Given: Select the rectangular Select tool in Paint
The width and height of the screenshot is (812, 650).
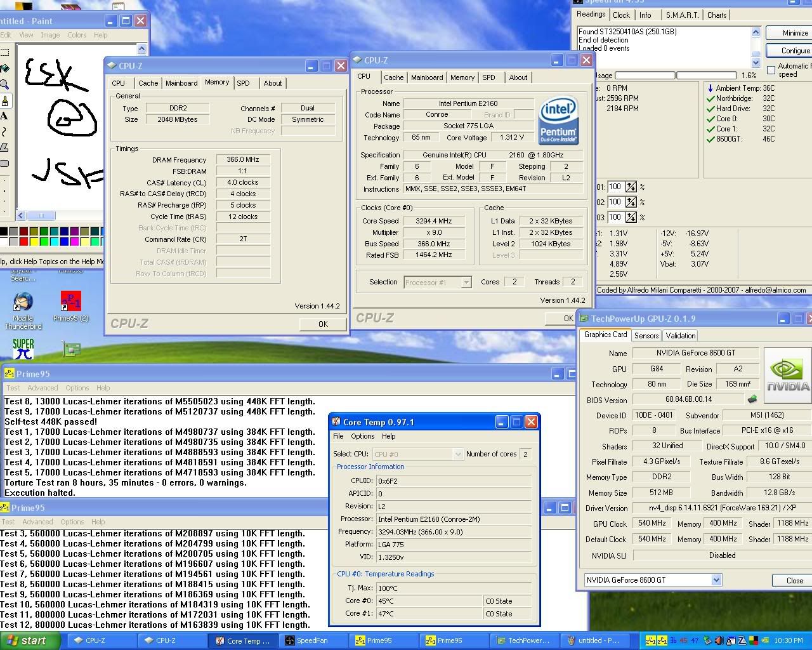Looking at the screenshot, I should coord(4,53).
